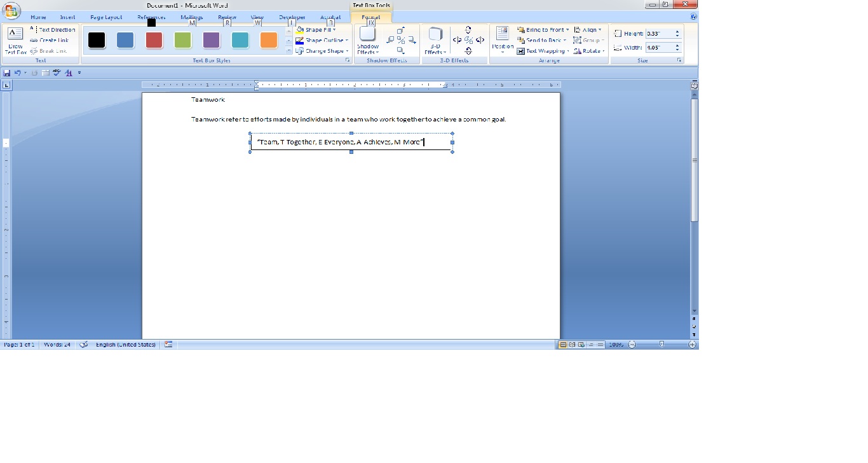
Task: Tilt 3-D effect down
Action: (x=468, y=51)
